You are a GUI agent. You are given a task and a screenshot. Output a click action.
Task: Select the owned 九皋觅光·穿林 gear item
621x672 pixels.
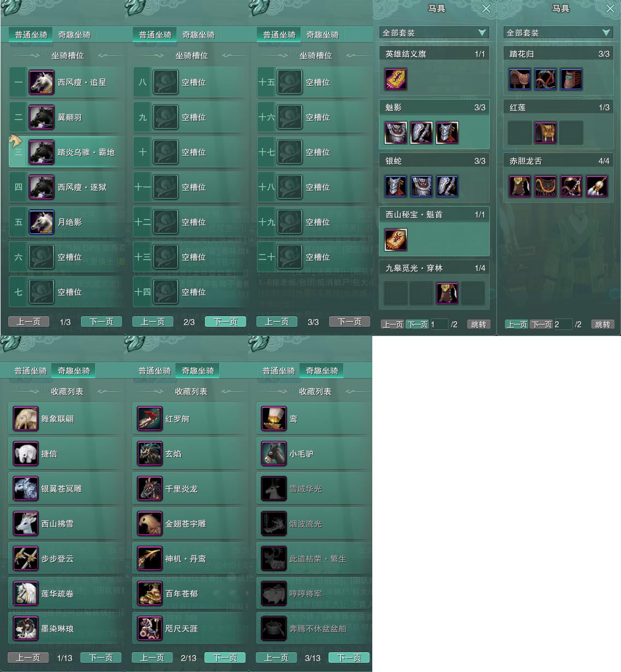pyautogui.click(x=447, y=293)
